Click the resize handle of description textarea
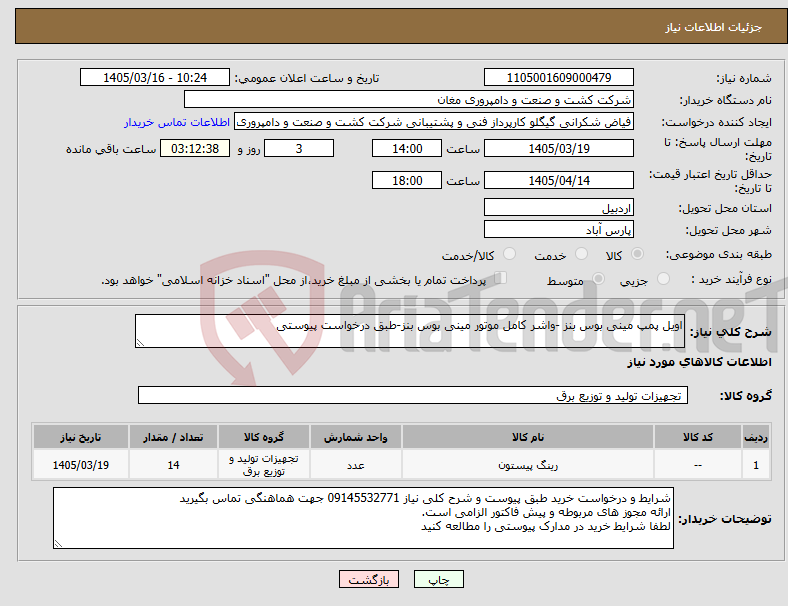Screen dimensions: 788x606 coord(140,343)
